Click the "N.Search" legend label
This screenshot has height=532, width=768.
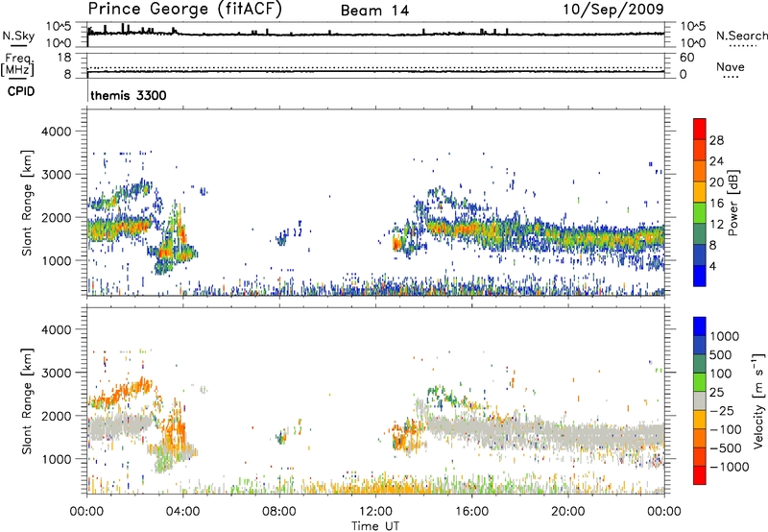[742, 36]
